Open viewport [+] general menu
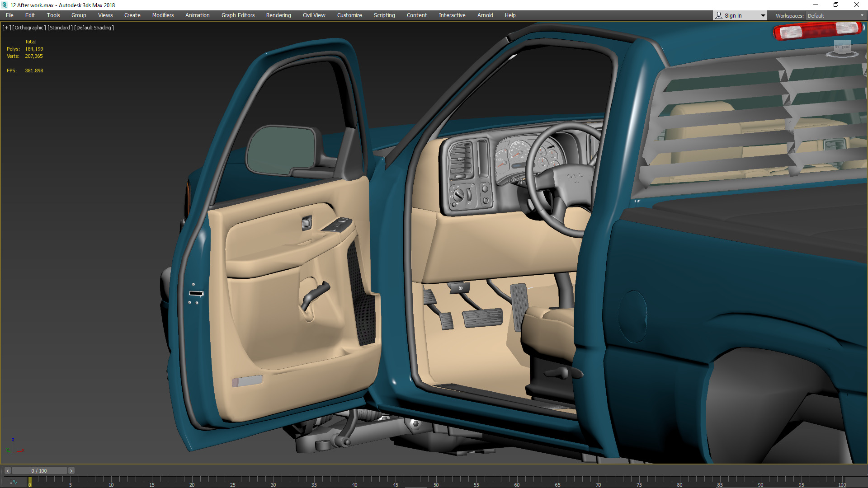The image size is (868, 488). pyautogui.click(x=6, y=28)
